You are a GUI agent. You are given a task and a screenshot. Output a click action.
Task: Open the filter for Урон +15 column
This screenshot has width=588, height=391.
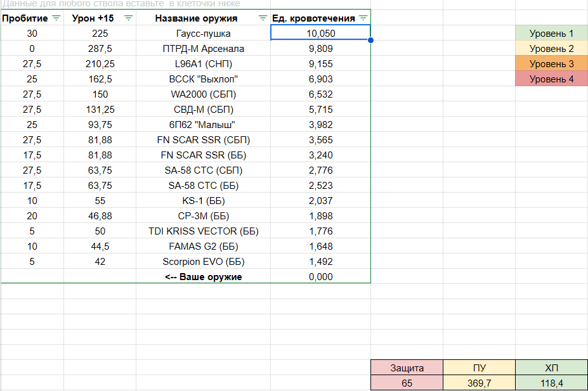tap(128, 18)
